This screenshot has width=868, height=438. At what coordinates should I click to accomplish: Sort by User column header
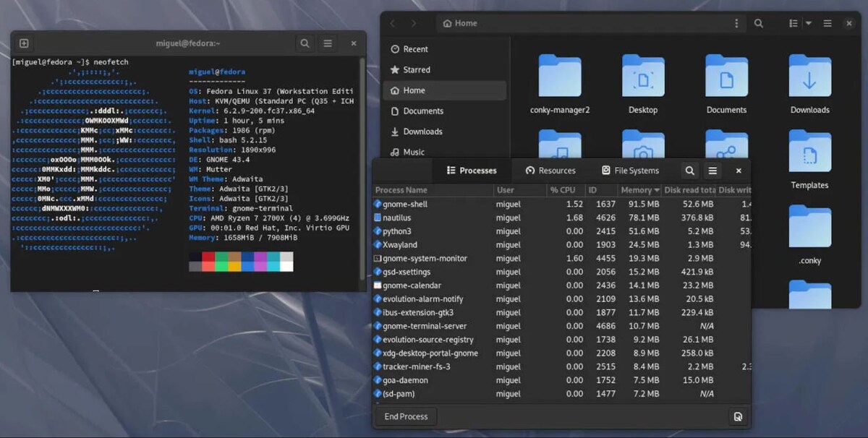(520, 190)
